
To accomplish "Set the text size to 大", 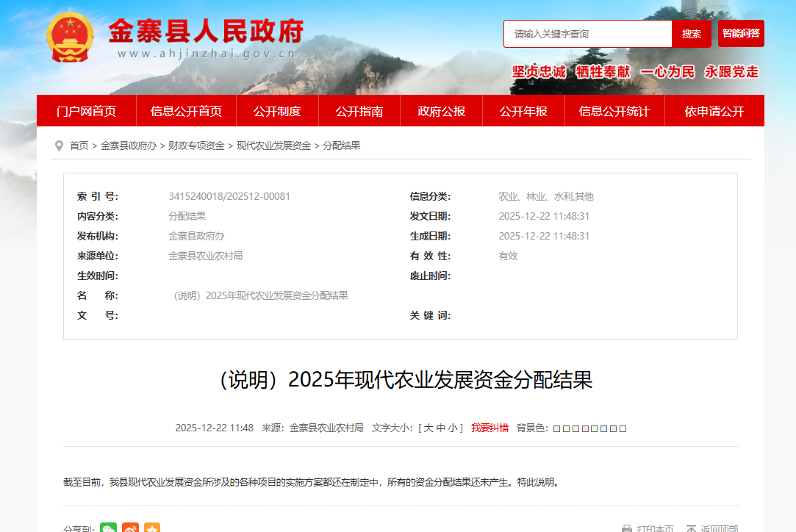I will pyautogui.click(x=428, y=428).
